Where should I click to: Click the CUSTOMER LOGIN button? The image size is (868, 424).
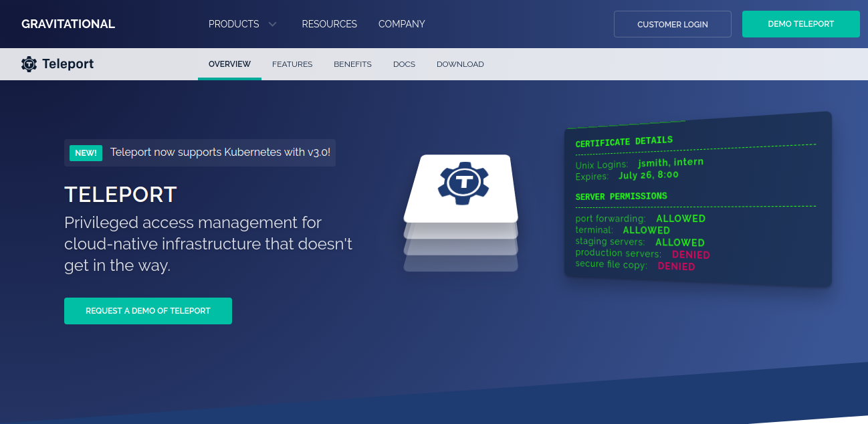(x=673, y=24)
